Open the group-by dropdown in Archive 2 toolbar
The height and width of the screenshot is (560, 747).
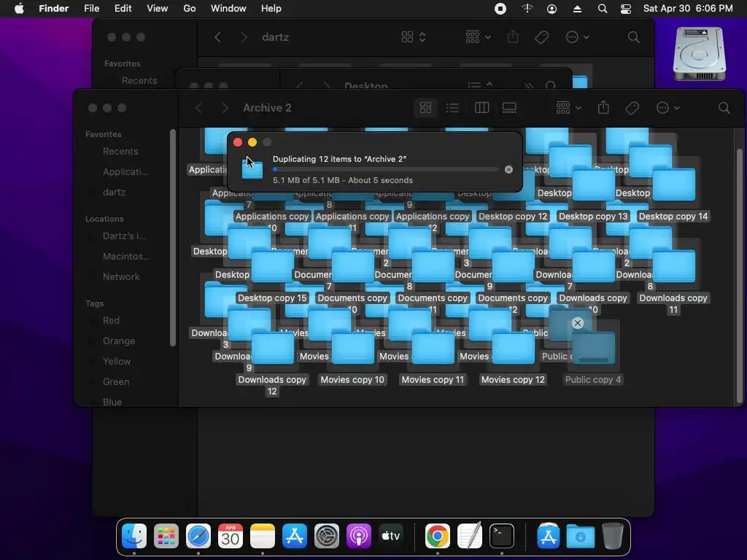pyautogui.click(x=568, y=108)
